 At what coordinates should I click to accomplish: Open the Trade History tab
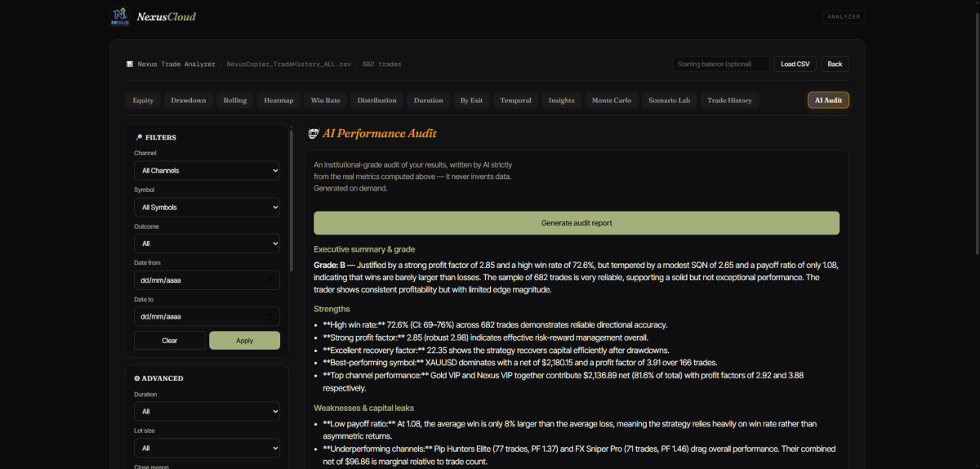pyautogui.click(x=729, y=100)
